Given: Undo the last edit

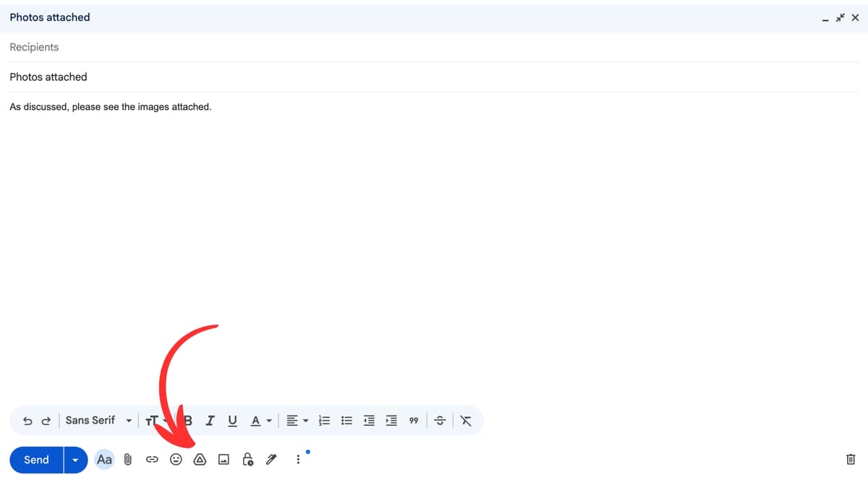Looking at the screenshot, I should pos(27,420).
